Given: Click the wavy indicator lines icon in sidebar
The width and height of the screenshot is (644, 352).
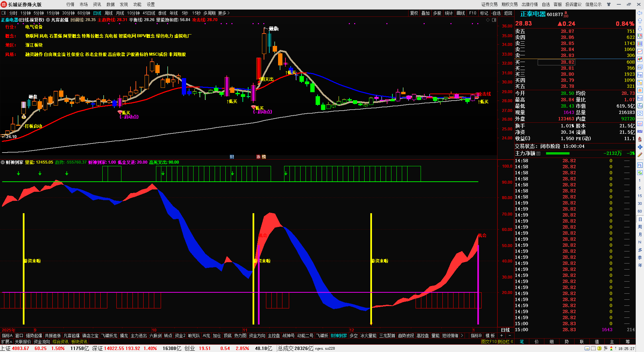Looking at the screenshot, I should [x=640, y=124].
